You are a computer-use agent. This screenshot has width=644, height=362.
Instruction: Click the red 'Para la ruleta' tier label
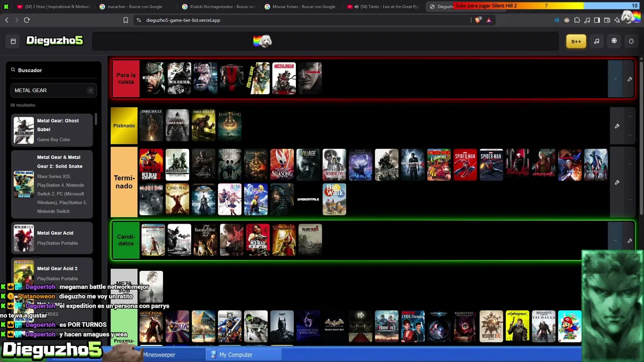126,79
